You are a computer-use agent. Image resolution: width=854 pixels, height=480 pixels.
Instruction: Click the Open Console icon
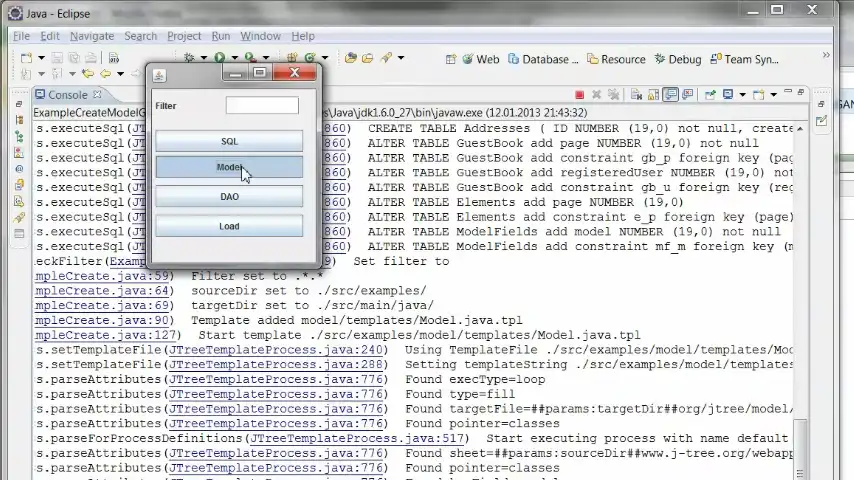click(758, 95)
